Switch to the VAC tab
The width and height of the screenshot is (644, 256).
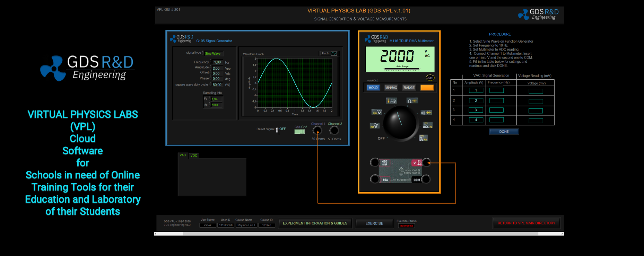tap(183, 155)
